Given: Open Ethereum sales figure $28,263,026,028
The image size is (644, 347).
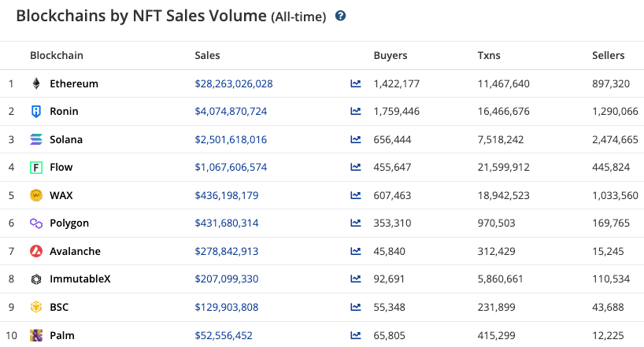Looking at the screenshot, I should [x=234, y=83].
